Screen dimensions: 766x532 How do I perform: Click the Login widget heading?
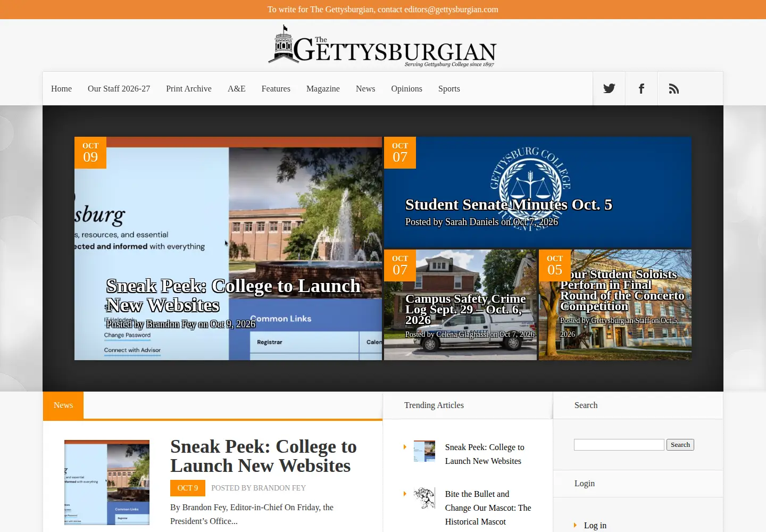tap(585, 484)
